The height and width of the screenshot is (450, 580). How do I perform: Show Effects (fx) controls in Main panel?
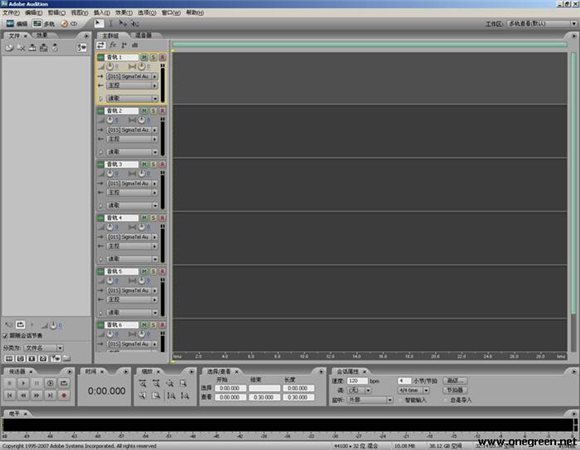click(113, 45)
